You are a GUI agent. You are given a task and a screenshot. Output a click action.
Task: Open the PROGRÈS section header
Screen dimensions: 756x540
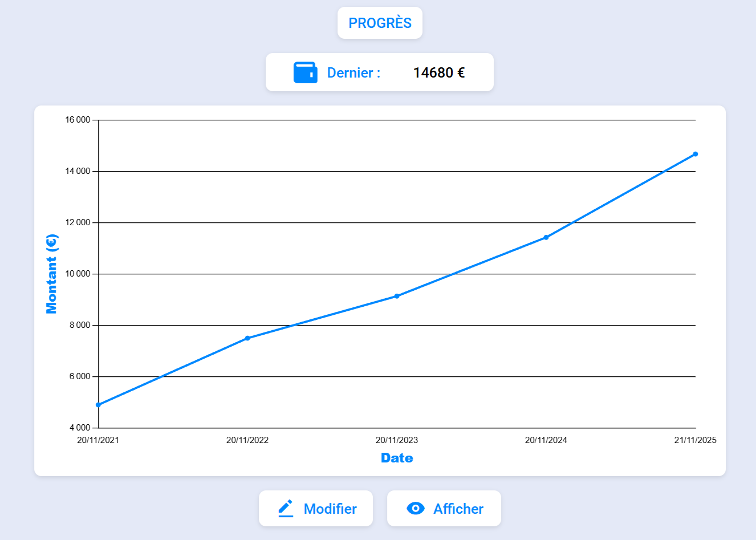(x=380, y=23)
